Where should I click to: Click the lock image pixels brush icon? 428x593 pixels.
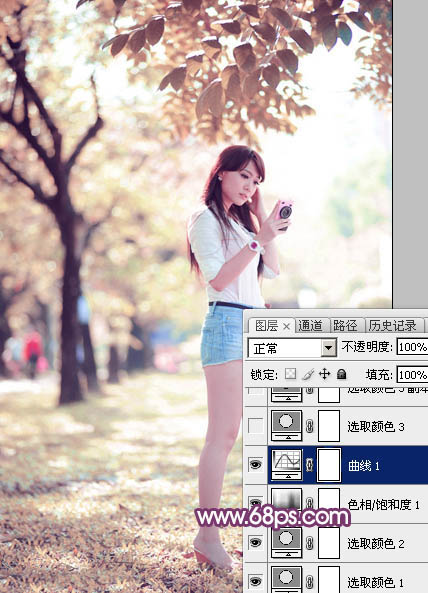[308, 374]
